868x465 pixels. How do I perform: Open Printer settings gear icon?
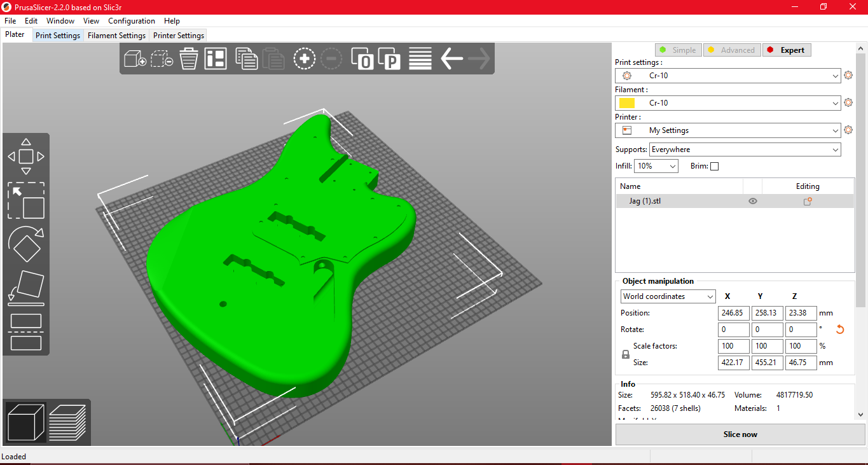(848, 130)
